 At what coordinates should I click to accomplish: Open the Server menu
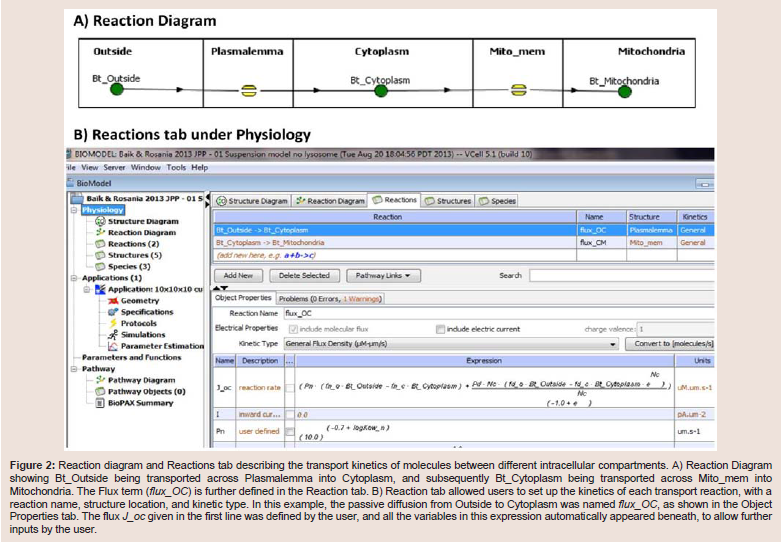115,167
